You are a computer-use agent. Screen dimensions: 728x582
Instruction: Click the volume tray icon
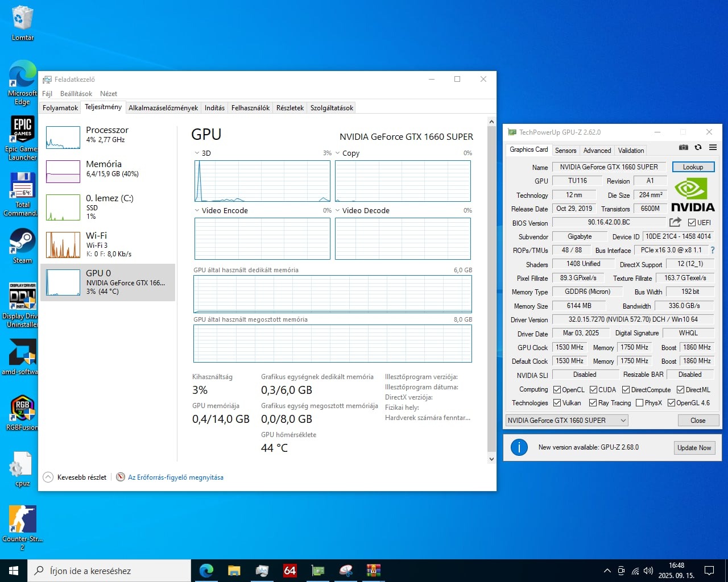pyautogui.click(x=648, y=571)
